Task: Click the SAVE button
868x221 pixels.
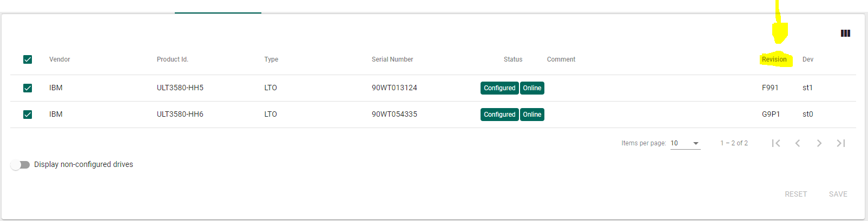Action: pos(838,194)
